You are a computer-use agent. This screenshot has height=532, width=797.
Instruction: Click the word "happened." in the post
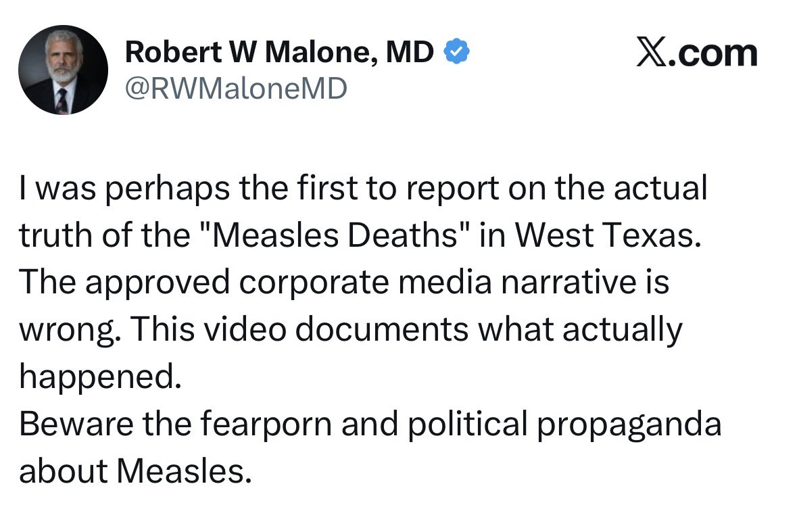click(101, 377)
